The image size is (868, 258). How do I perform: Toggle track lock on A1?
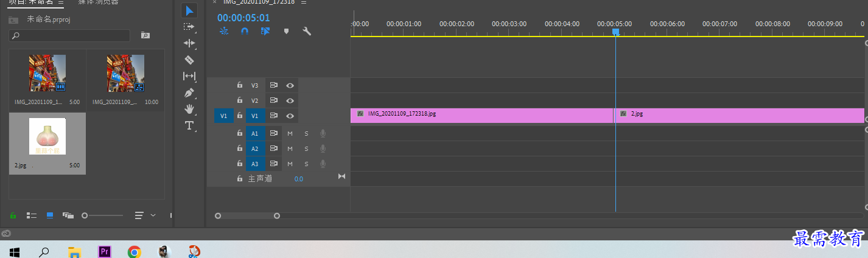click(240, 133)
